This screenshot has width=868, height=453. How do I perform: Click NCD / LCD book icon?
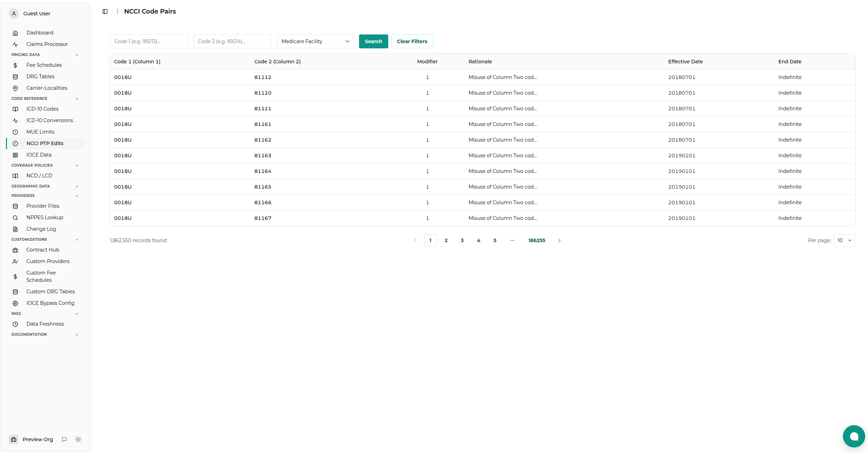[15, 176]
